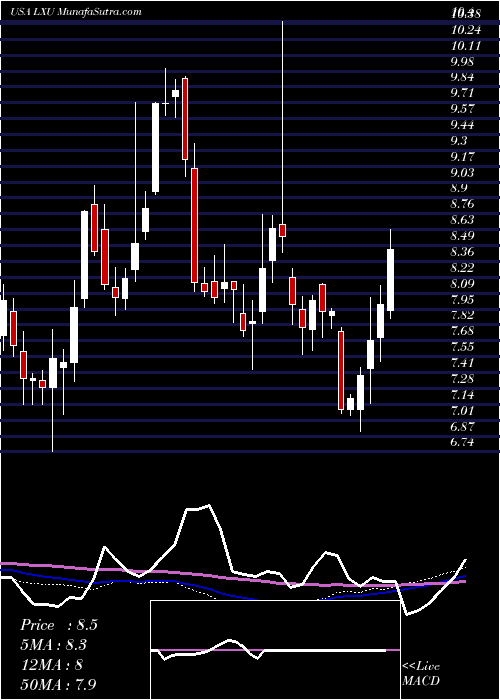Click the 9.98 price axis label
The height and width of the screenshot is (700, 500).
click(x=463, y=62)
